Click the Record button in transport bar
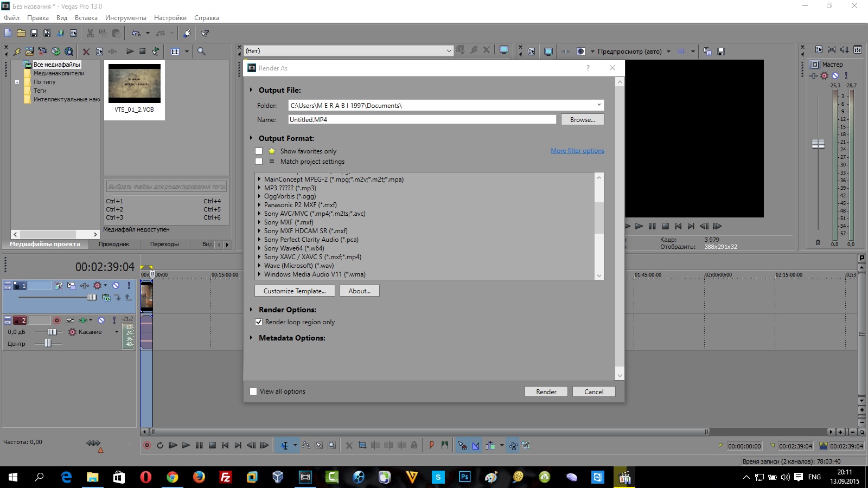The image size is (868, 488). tap(147, 445)
